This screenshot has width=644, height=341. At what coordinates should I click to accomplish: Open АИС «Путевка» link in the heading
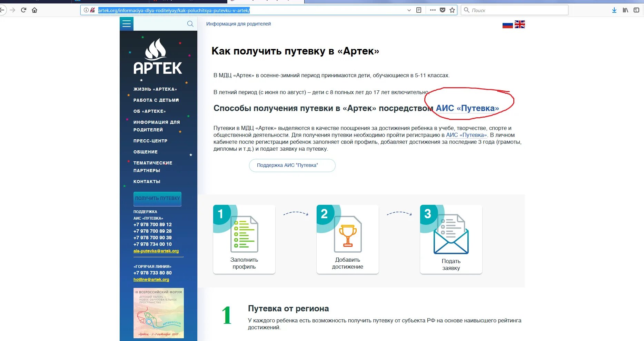pos(467,108)
